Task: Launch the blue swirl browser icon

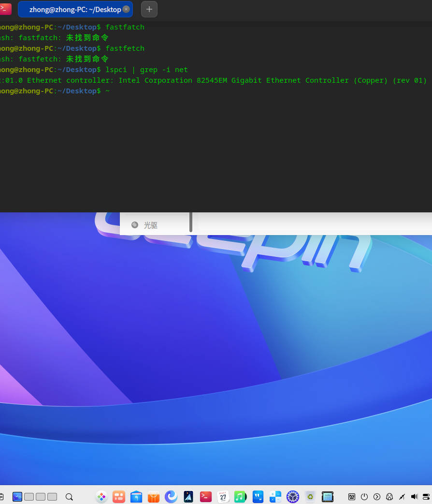Action: [x=171, y=497]
